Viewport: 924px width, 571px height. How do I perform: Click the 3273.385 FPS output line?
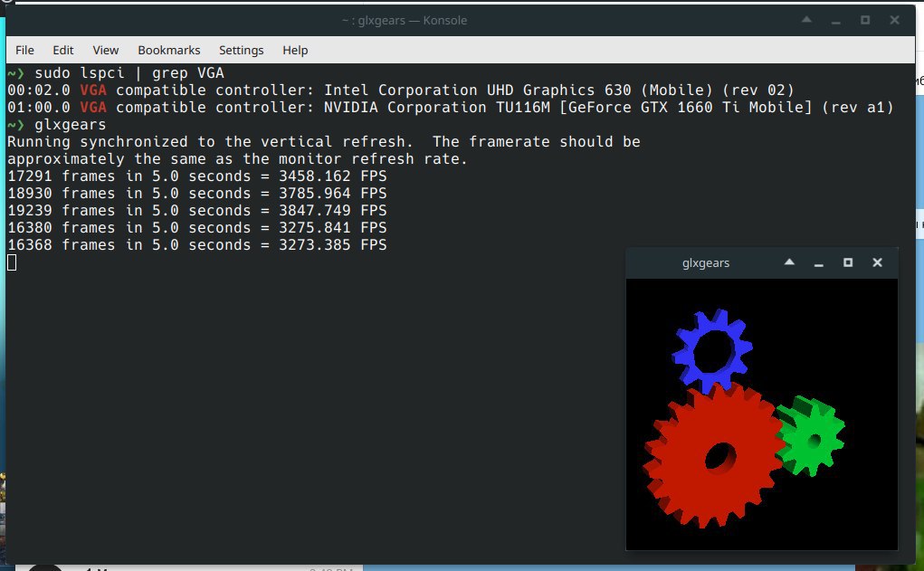click(196, 244)
